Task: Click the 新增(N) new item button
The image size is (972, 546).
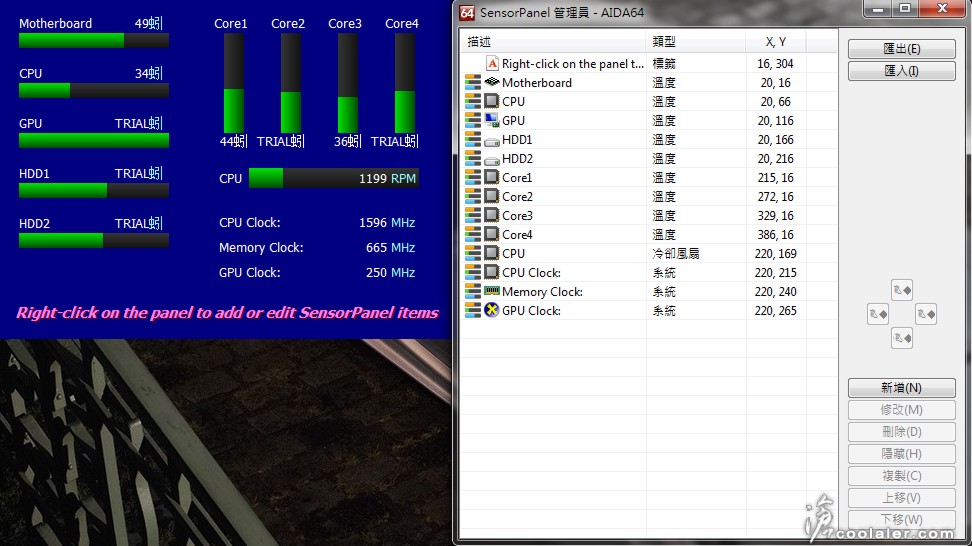Action: click(x=902, y=388)
